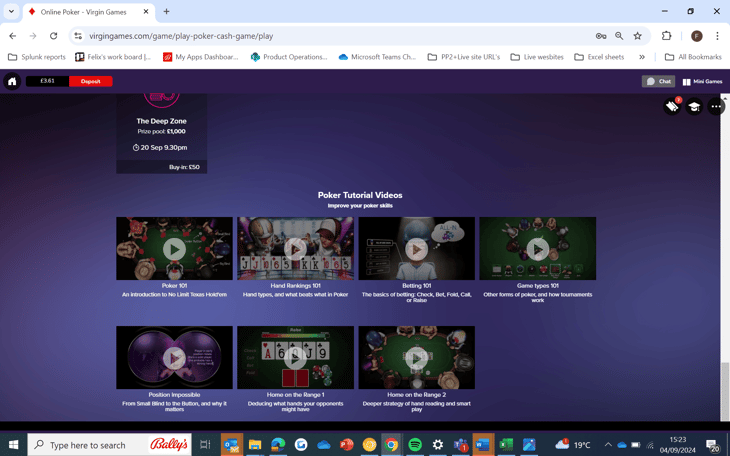Expand the hidden bookmarks chevron
Screen dimensions: 730x456
[x=642, y=57]
